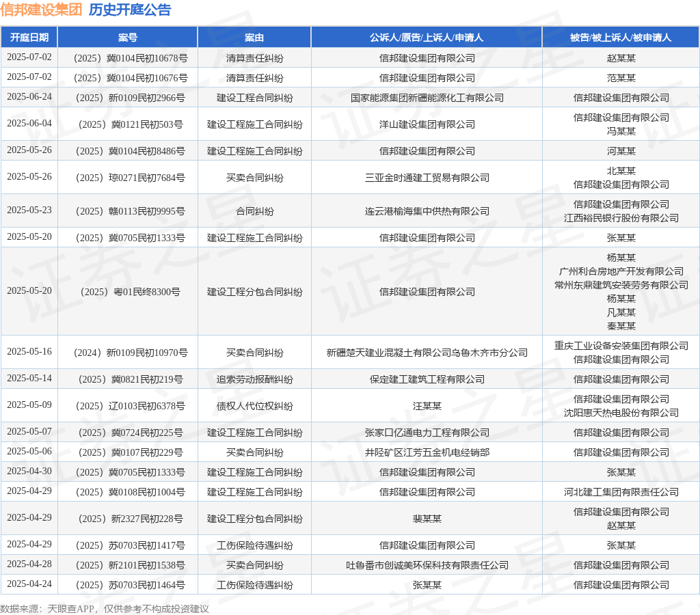Click case number 新0109民初10970号
The image size is (700, 615).
coord(131,353)
